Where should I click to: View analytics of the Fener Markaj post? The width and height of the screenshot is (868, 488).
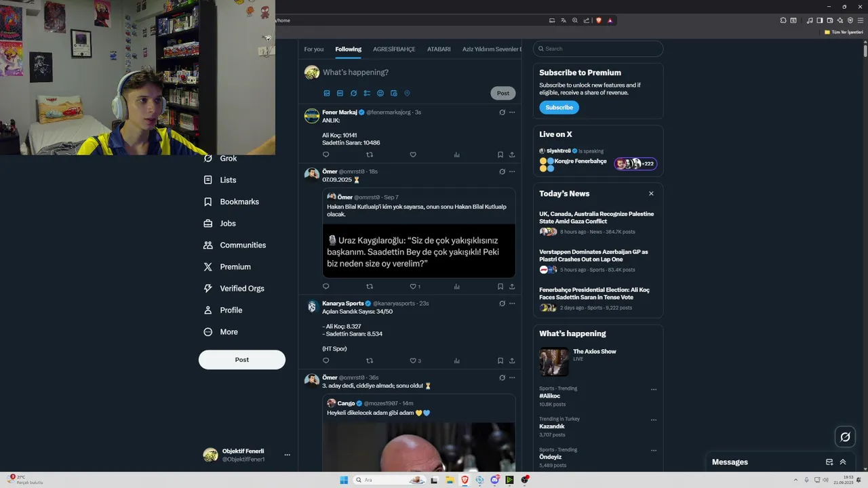(456, 155)
